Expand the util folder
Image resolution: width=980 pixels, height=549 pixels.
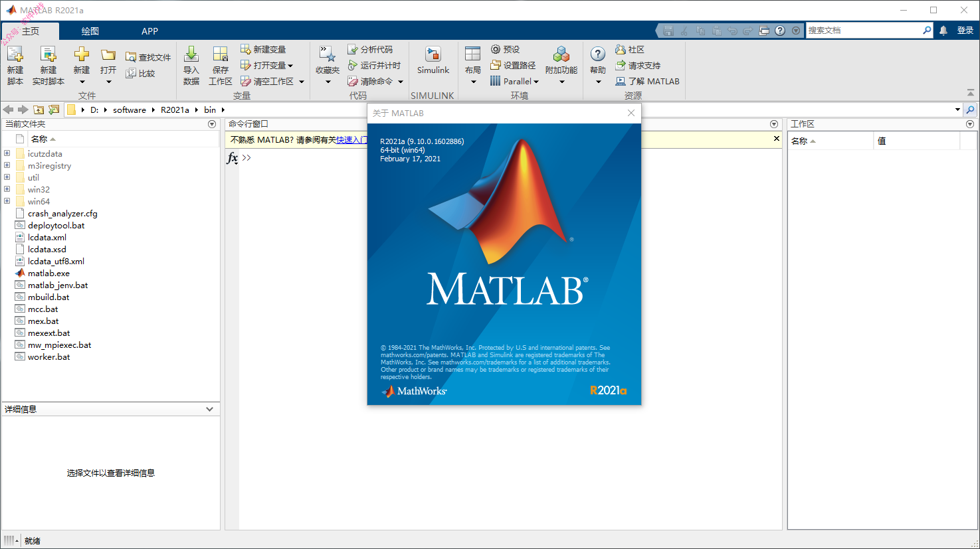point(7,177)
